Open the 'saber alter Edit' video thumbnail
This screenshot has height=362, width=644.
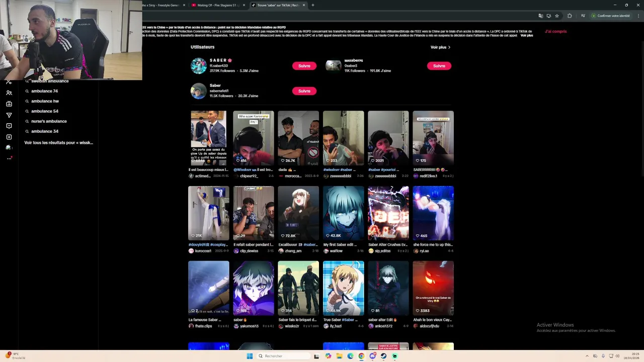click(388, 288)
